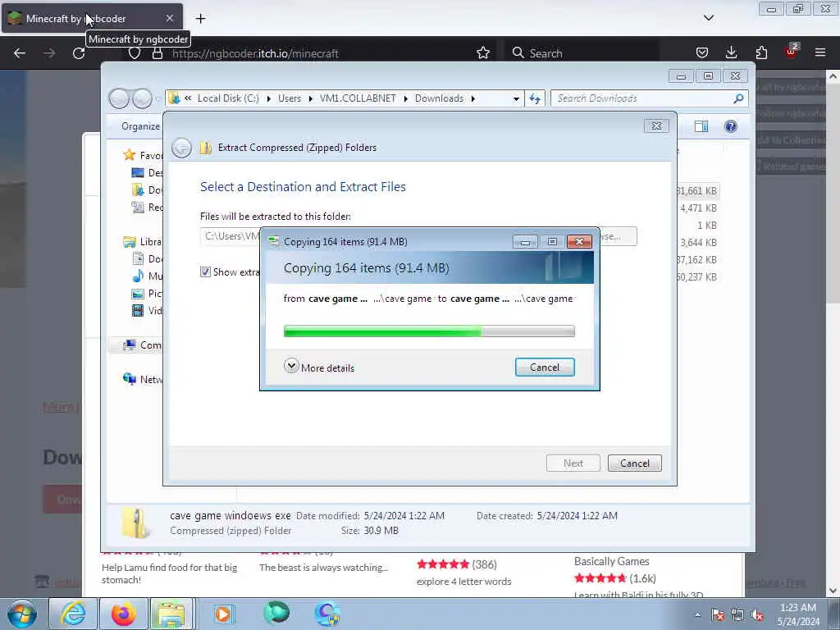
Task: Select the Downloads favorite icon
Action: (x=138, y=189)
